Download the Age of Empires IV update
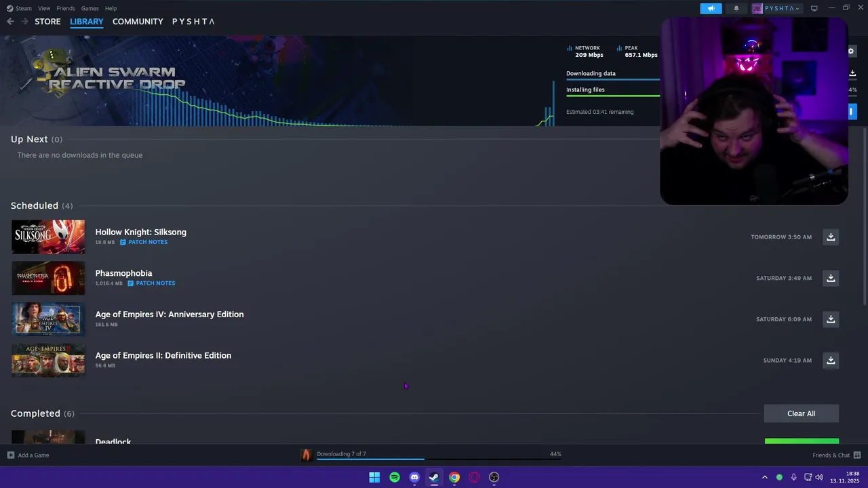This screenshot has height=488, width=868. (831, 319)
